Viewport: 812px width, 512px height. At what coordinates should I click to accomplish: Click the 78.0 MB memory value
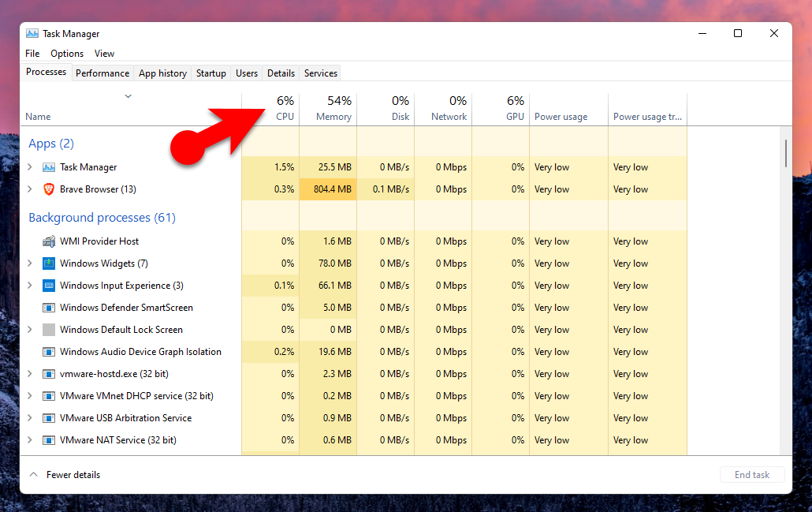334,263
